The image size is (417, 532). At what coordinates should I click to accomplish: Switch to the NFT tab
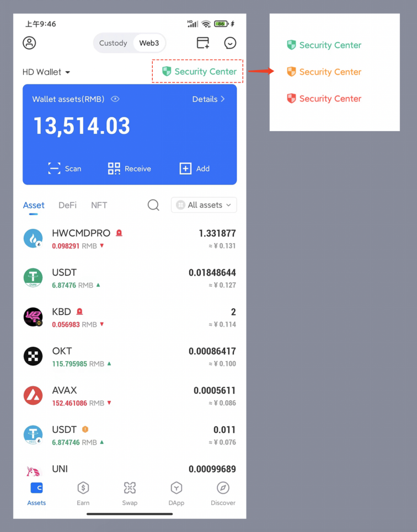(x=99, y=205)
